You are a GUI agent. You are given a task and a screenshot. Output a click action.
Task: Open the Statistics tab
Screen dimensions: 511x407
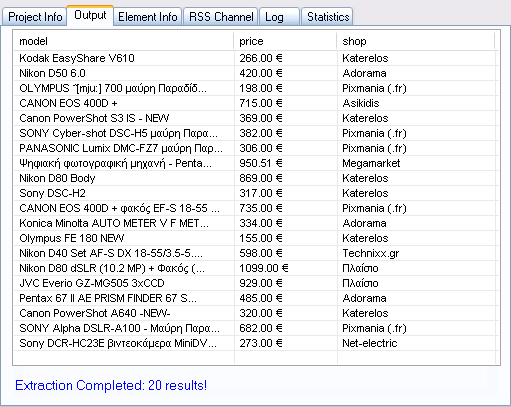coord(327,17)
